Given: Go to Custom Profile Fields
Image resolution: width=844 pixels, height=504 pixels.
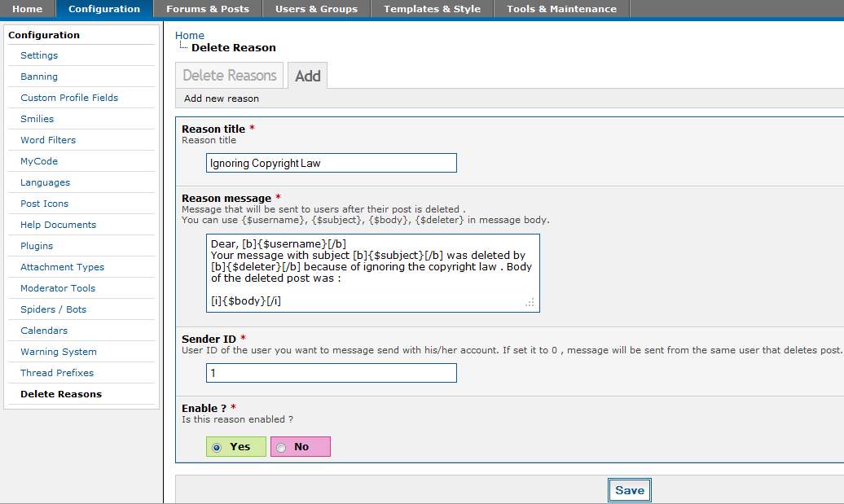Looking at the screenshot, I should (69, 98).
